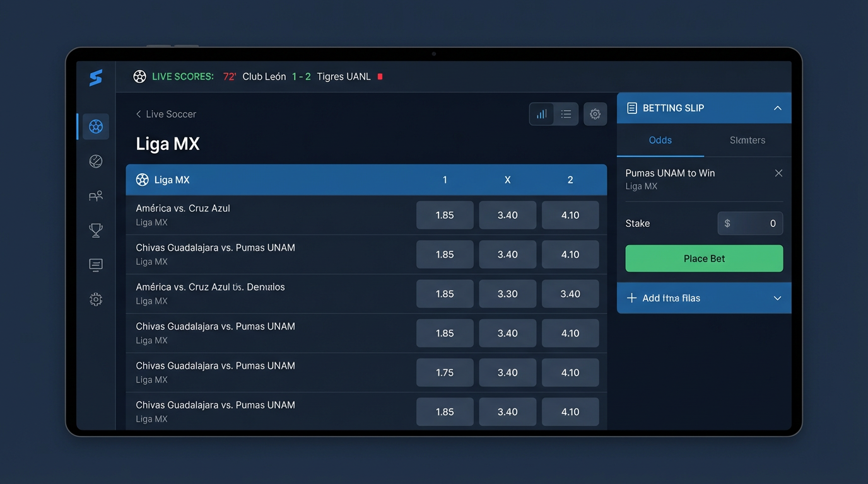868x484 pixels.
Task: Switch to the tab next to Odds
Action: coord(748,141)
